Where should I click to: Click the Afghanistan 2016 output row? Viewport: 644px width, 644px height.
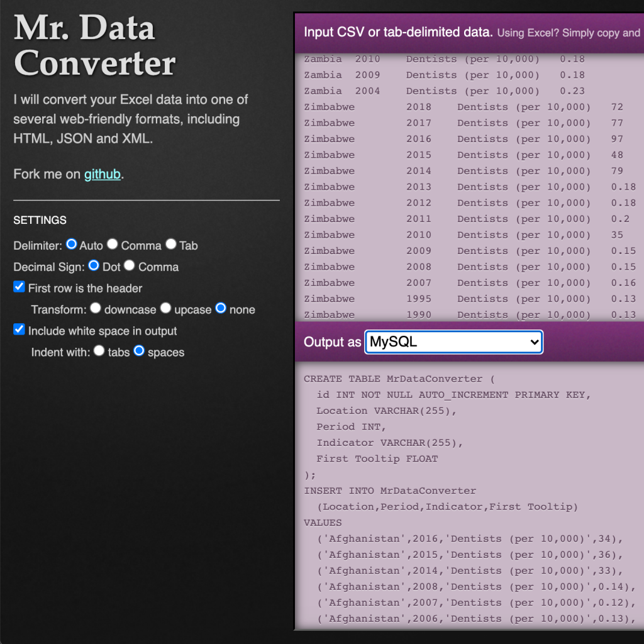(x=470, y=539)
